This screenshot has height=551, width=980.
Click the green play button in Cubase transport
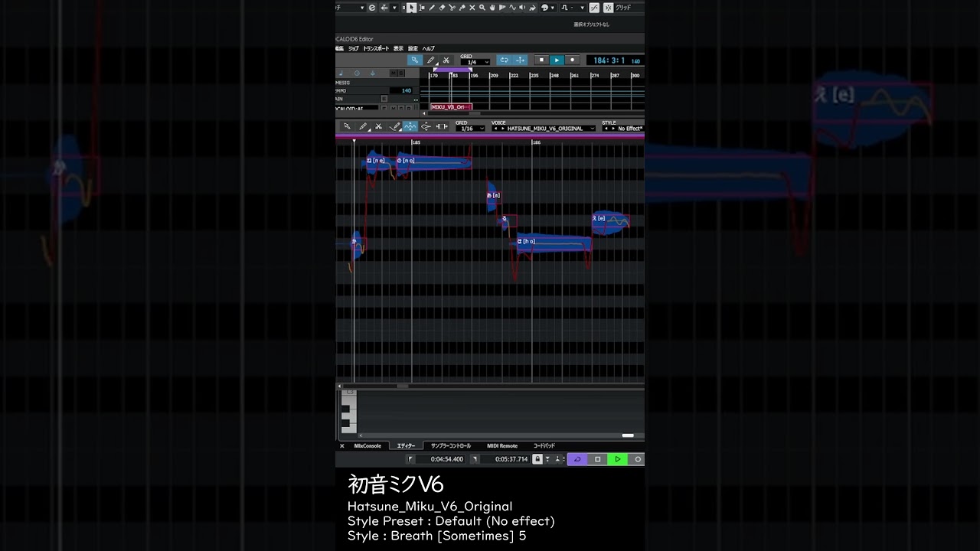point(617,459)
